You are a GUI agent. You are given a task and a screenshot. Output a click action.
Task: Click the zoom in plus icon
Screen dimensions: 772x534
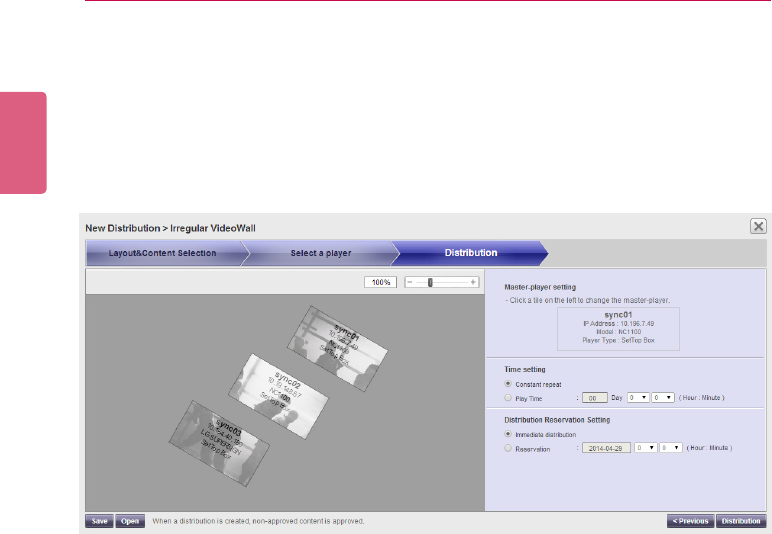point(473,282)
